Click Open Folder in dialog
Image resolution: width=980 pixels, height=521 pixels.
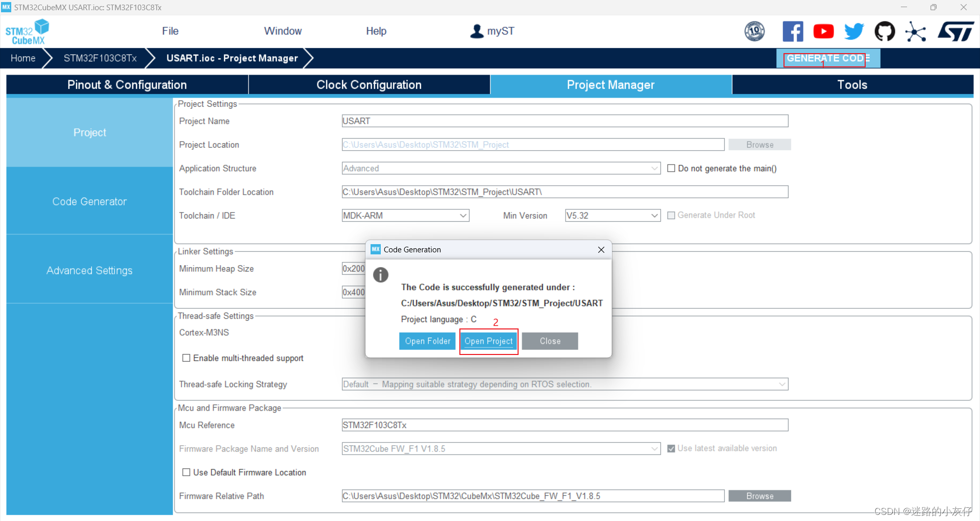(x=427, y=341)
